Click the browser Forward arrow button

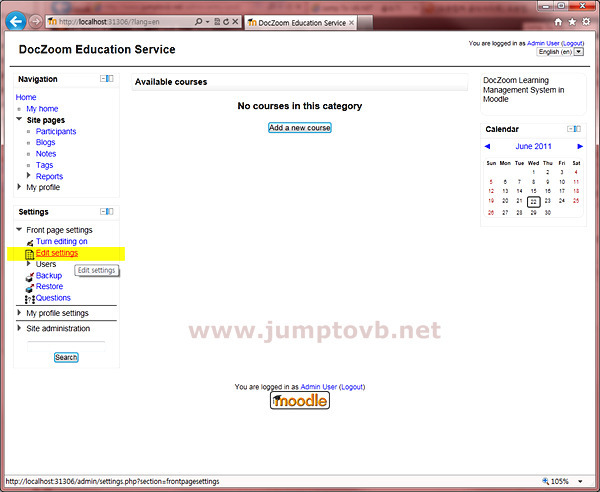click(x=36, y=21)
